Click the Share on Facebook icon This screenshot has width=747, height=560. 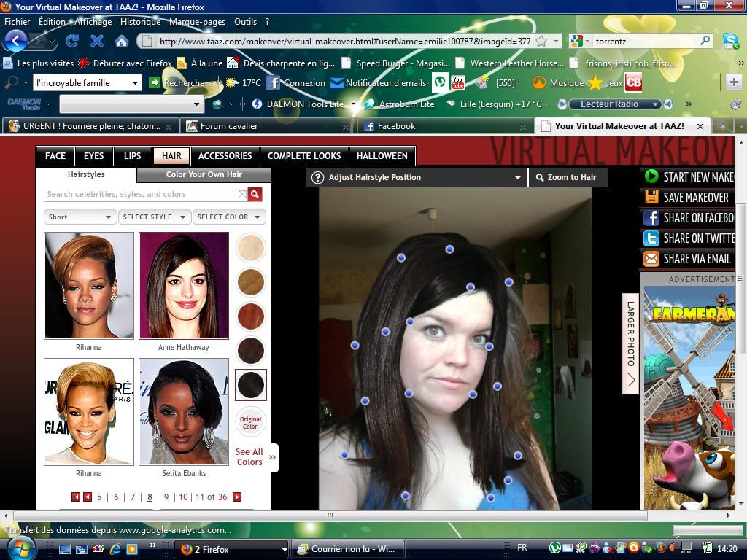651,217
